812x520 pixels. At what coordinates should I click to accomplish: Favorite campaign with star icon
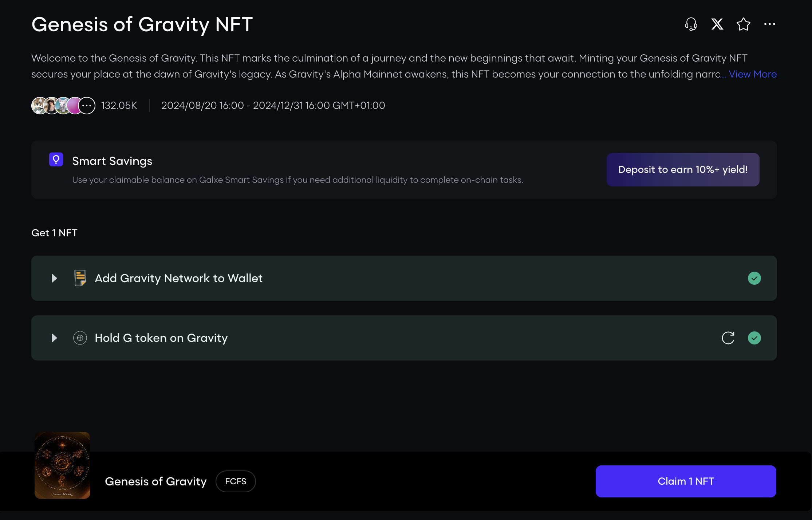tap(743, 24)
